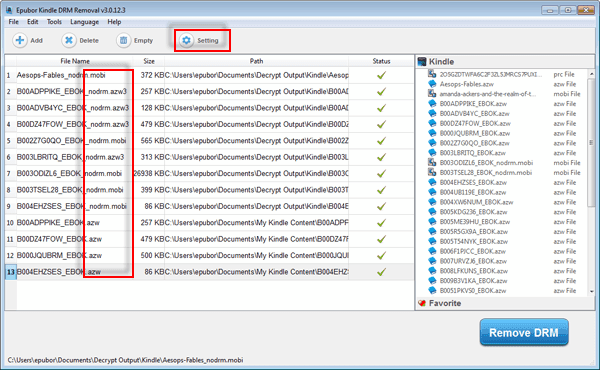
Task: Select row 11 B00DZ47FOW_EBOK.azw
Action: pos(209,239)
